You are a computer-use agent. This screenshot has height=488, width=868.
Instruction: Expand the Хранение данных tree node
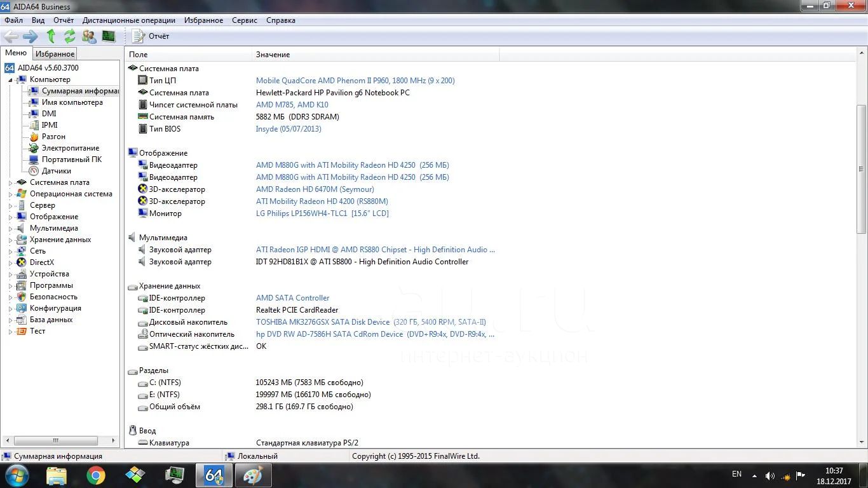coord(11,240)
